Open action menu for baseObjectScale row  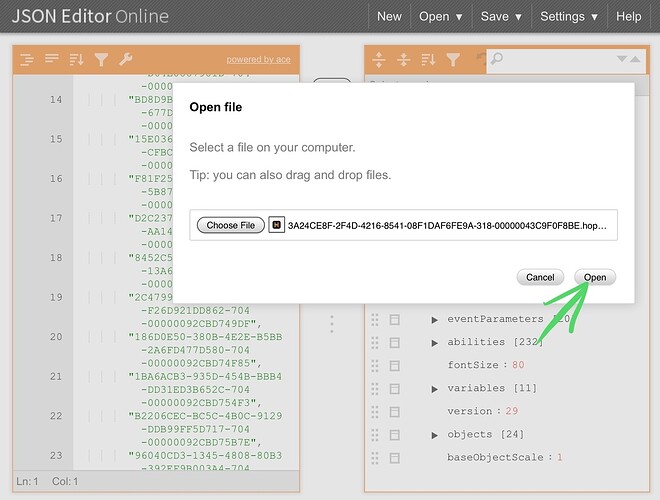[394, 458]
